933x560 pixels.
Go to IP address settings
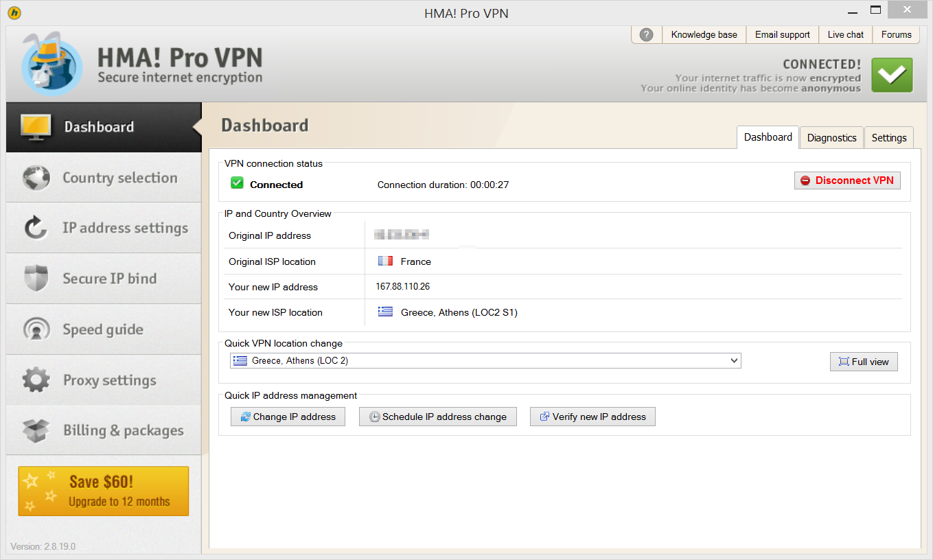(104, 228)
